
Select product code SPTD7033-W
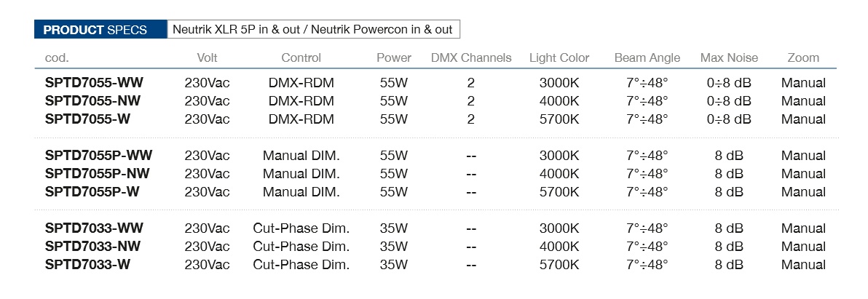pyautogui.click(x=88, y=265)
